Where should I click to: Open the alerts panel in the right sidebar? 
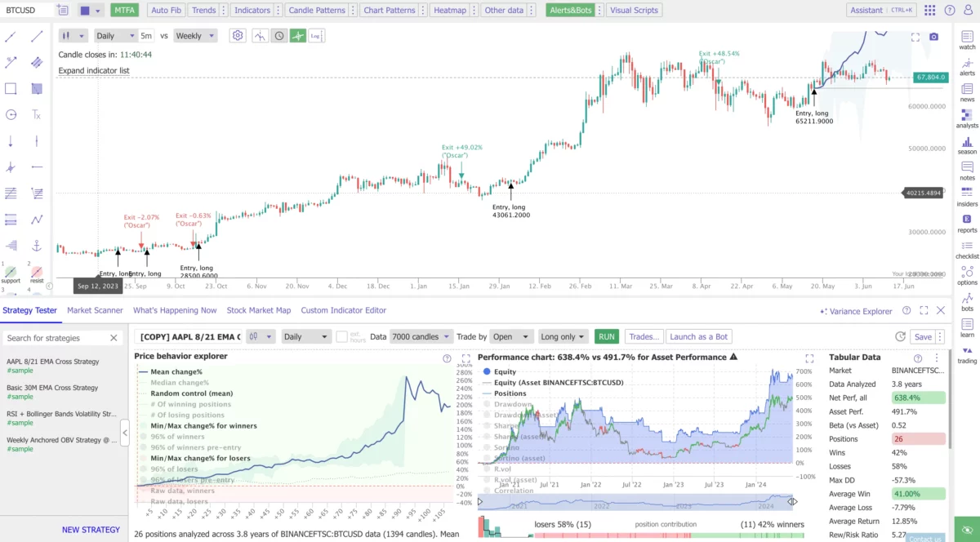click(967, 69)
